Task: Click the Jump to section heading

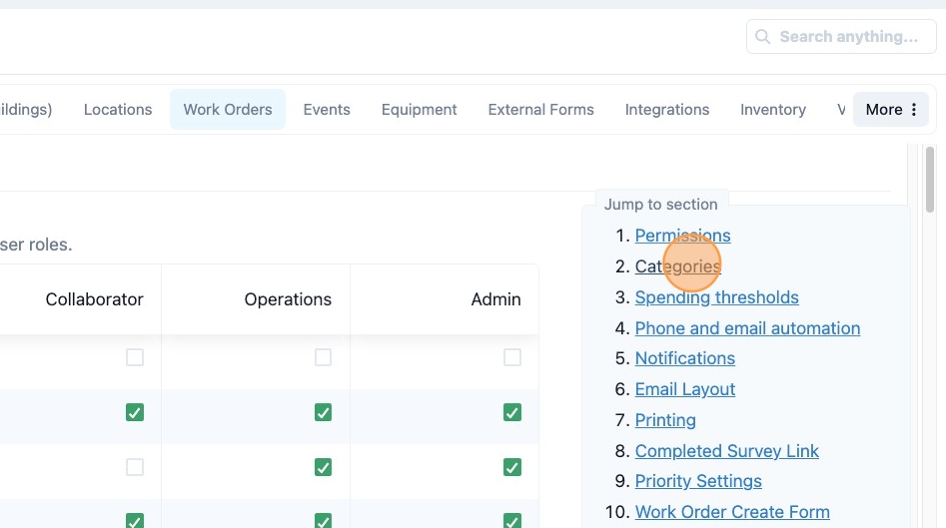Action: click(x=661, y=205)
